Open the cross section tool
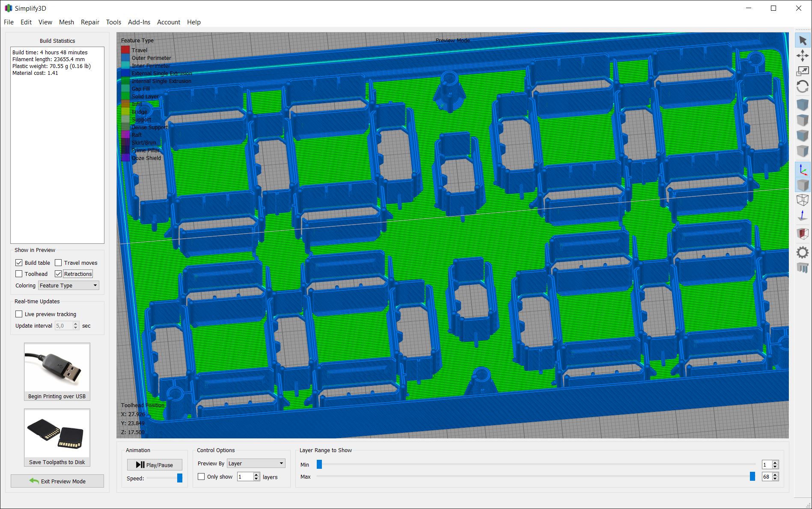812x509 pixels. tap(803, 234)
